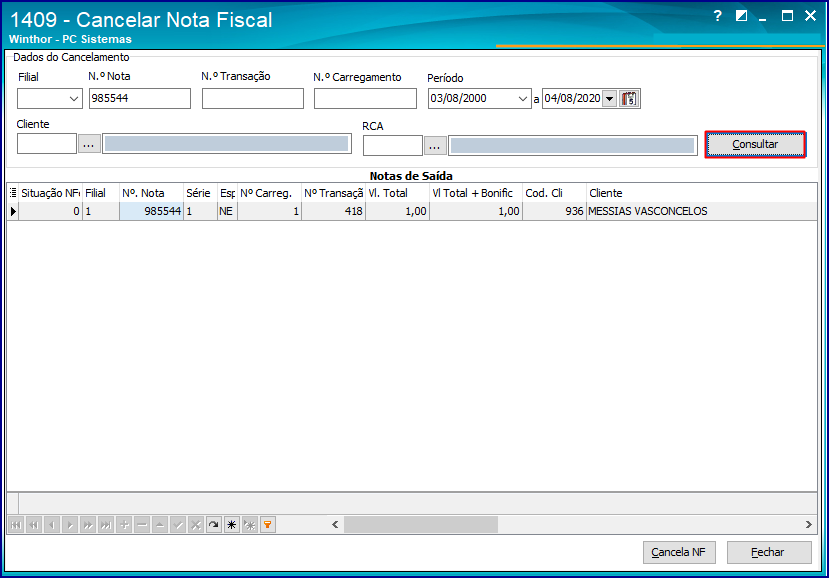Click the RCA code input field
This screenshot has width=829, height=578.
pos(393,146)
